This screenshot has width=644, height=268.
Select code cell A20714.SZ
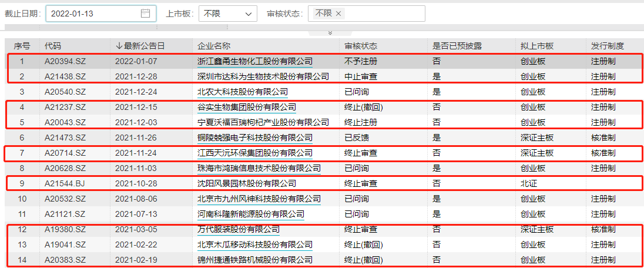point(65,153)
